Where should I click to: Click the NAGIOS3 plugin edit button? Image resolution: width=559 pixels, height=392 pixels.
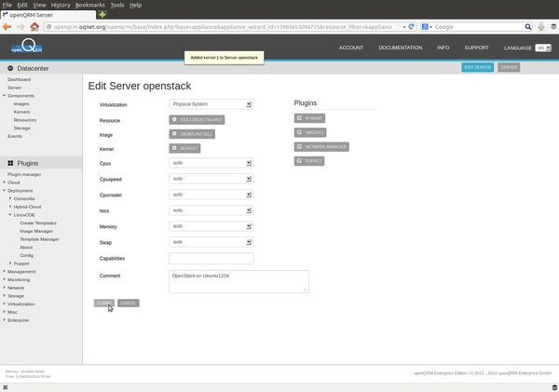pos(310,132)
